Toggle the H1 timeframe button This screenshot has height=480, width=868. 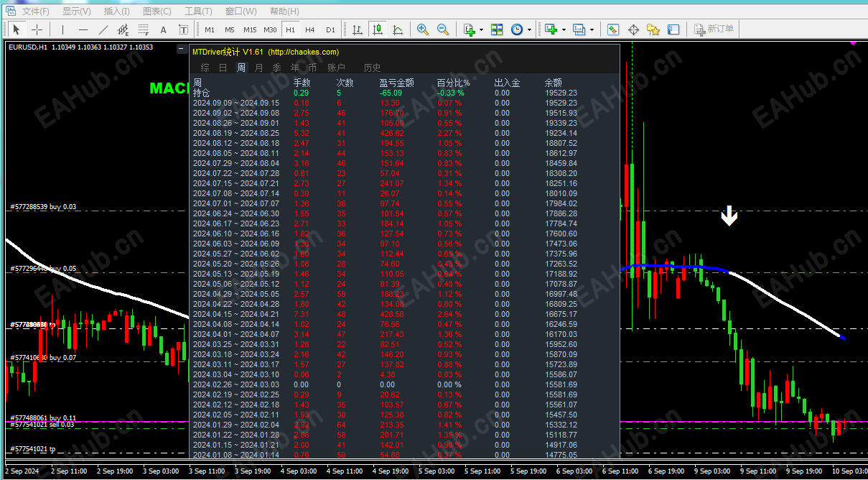pyautogui.click(x=290, y=29)
